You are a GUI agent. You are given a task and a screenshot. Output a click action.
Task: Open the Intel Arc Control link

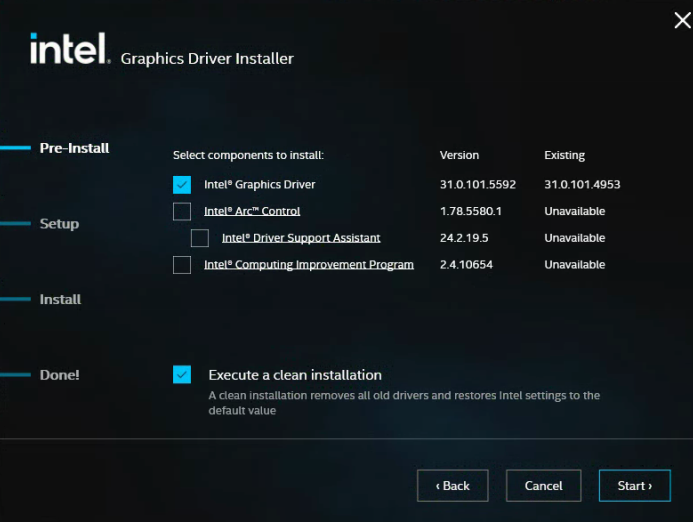[252, 211]
